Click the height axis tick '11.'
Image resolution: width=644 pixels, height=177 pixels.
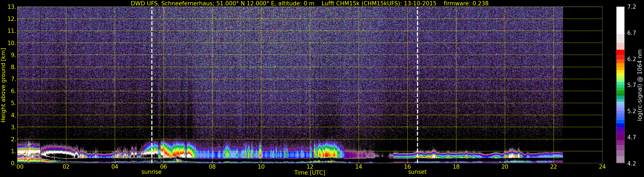tap(12, 31)
